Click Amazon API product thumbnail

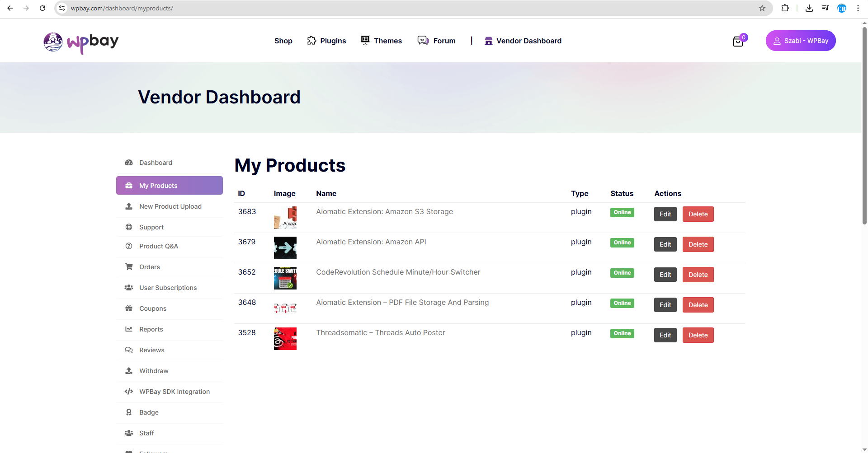[x=285, y=248]
